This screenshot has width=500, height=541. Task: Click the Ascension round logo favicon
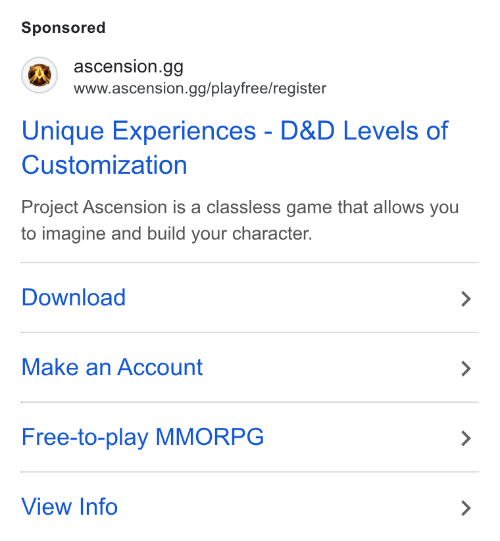pyautogui.click(x=39, y=75)
